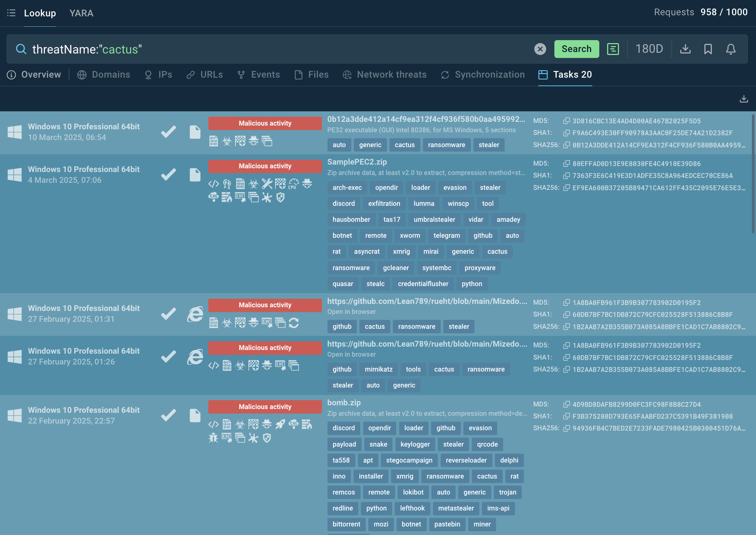Click the green Search button
Screen dimensions: 756x535
click(576, 49)
